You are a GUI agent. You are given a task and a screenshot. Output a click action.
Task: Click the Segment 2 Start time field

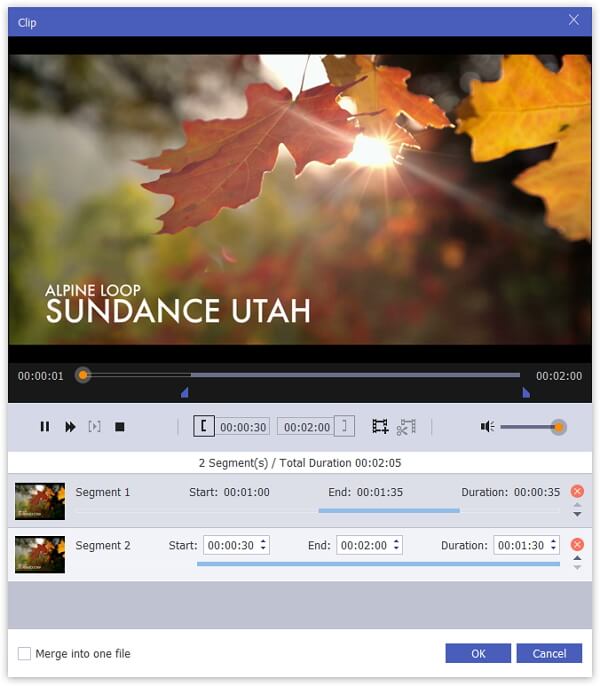pyautogui.click(x=236, y=545)
